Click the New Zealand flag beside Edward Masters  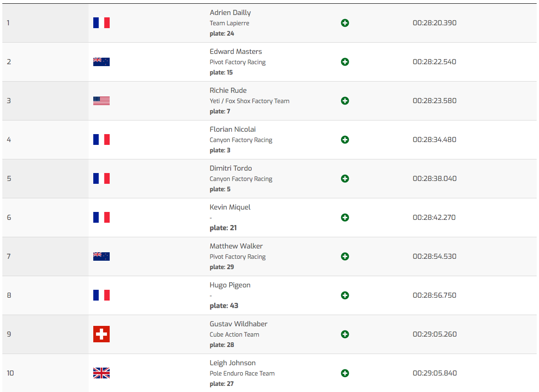101,62
